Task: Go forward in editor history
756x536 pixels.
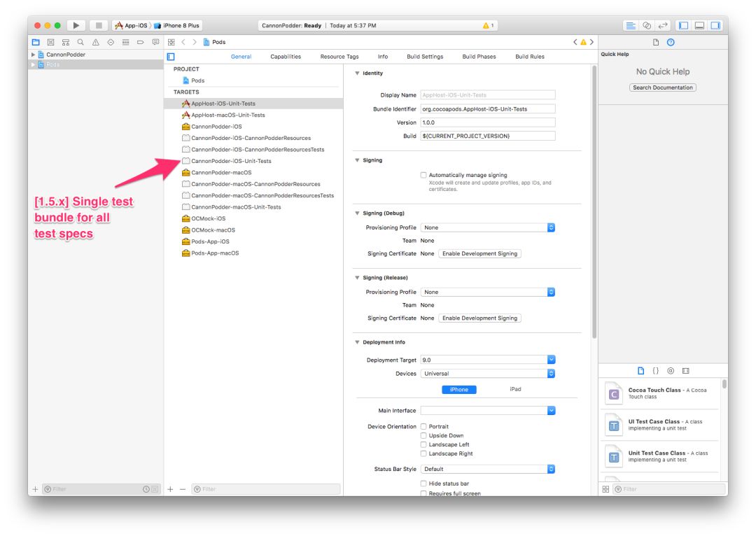Action: tap(195, 43)
